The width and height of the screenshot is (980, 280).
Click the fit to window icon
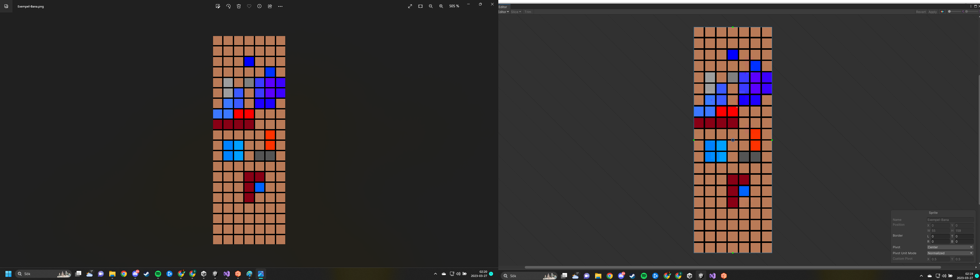420,6
